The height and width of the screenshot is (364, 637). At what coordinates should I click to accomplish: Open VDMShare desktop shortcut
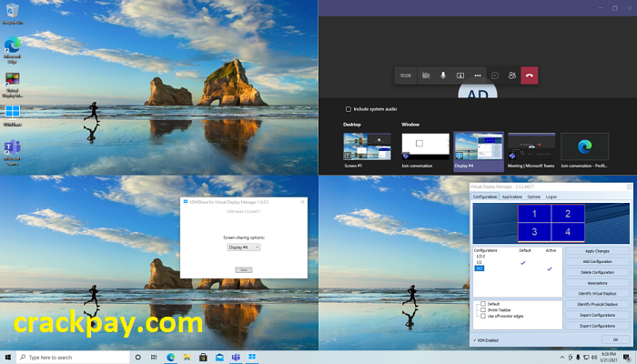pyautogui.click(x=13, y=116)
